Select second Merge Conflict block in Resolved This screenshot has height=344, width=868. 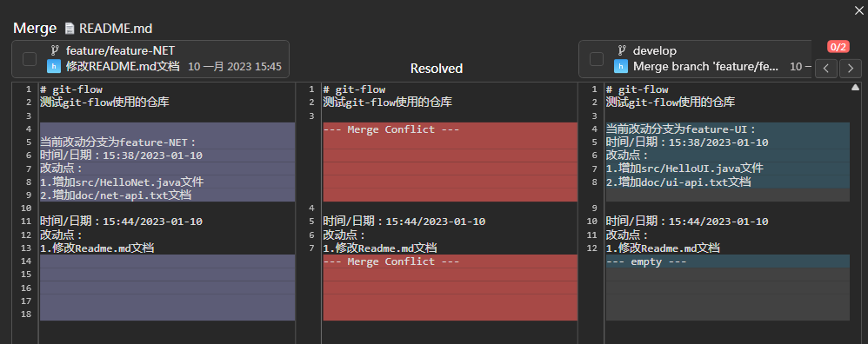click(x=450, y=288)
